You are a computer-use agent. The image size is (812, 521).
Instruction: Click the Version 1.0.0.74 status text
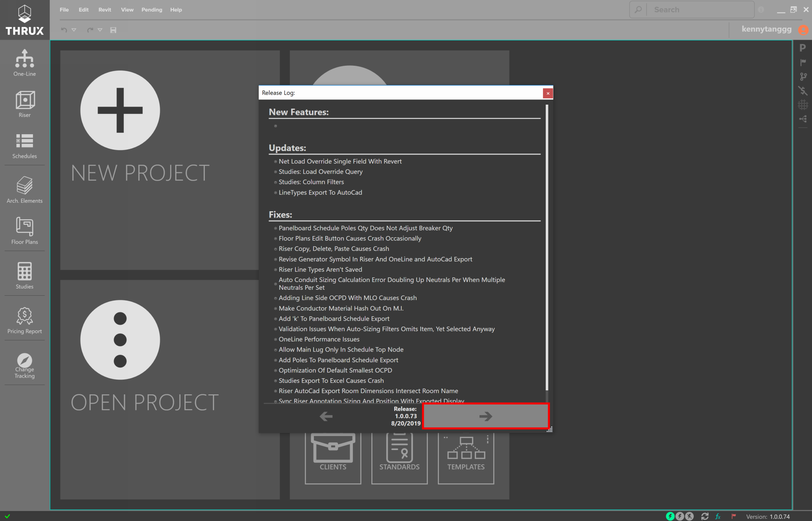pos(767,517)
